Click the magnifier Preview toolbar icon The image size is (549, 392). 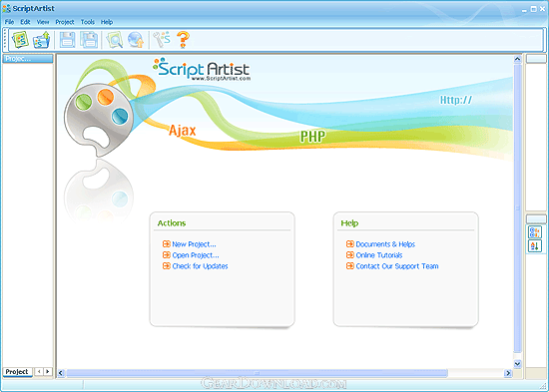[x=115, y=40]
